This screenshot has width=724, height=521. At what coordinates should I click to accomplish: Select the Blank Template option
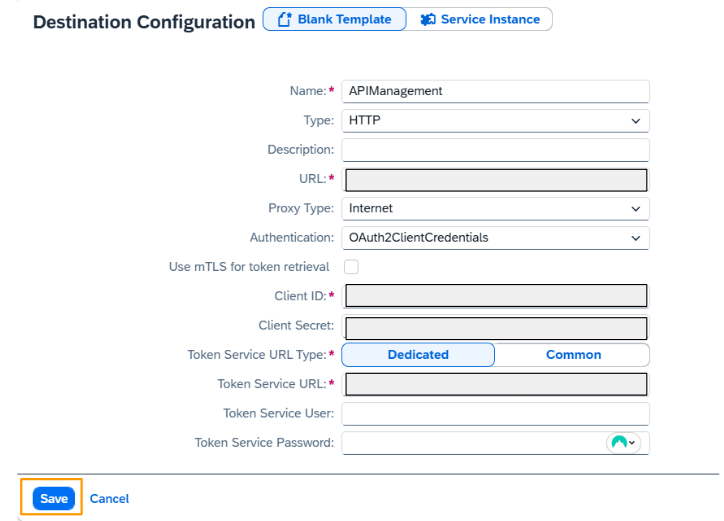pyautogui.click(x=334, y=19)
